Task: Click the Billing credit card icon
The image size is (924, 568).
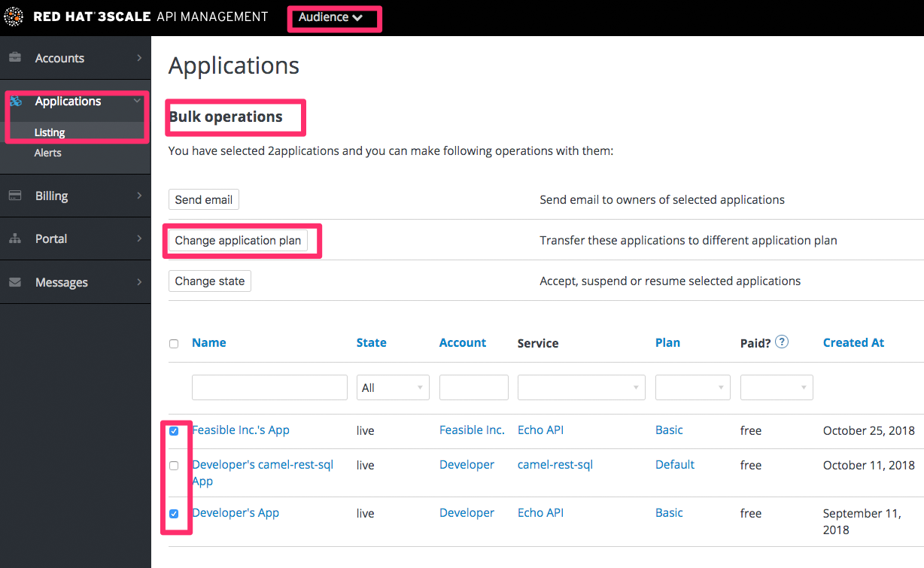Action: 14,196
